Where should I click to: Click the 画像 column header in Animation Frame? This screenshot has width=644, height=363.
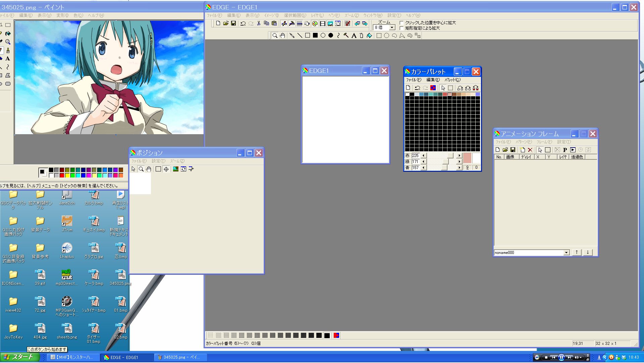pos(512,157)
